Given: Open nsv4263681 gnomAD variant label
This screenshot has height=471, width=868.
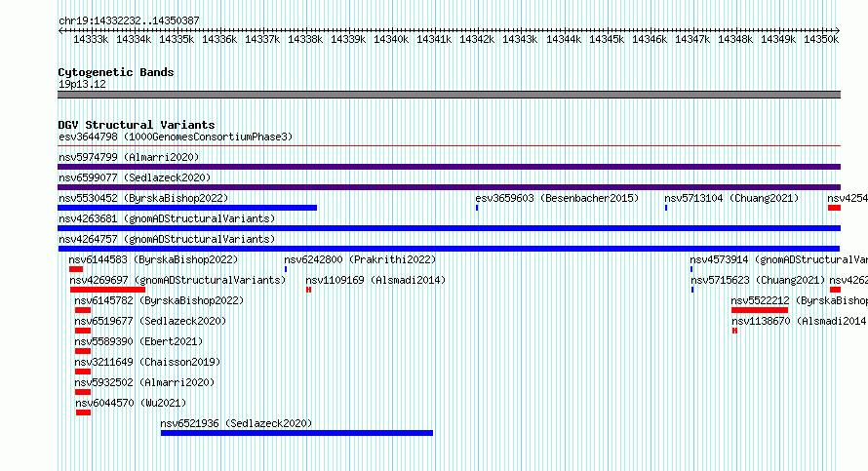Looking at the screenshot, I should point(167,218).
